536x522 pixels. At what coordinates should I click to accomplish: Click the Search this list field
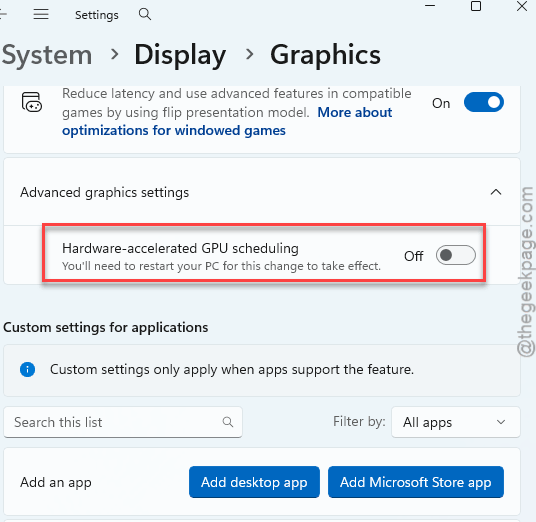coord(123,422)
